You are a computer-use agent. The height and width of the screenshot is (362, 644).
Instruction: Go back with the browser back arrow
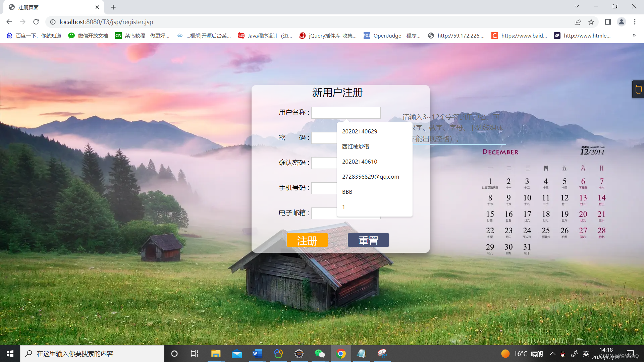(x=9, y=22)
